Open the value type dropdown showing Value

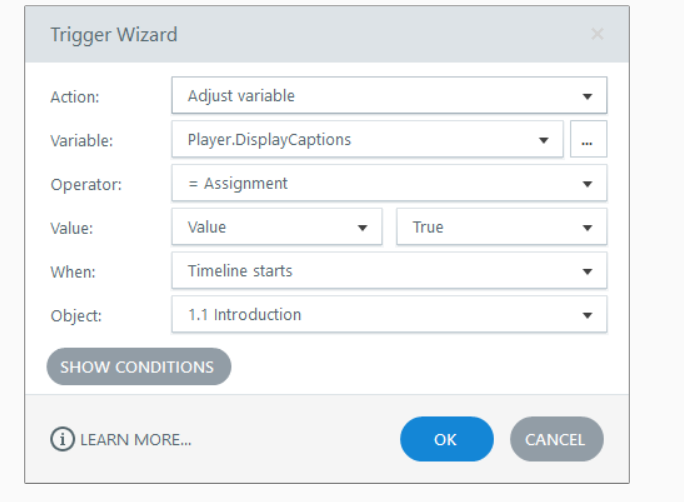pos(276,227)
